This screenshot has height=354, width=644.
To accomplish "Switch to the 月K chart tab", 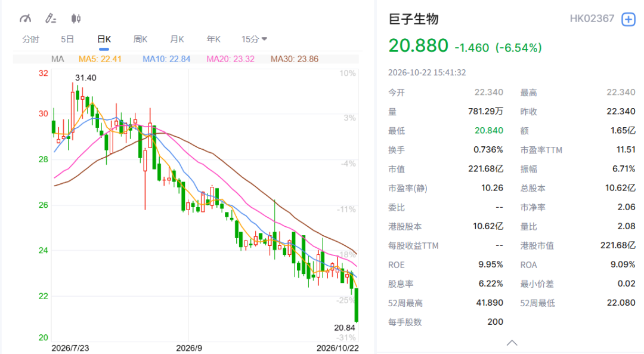I will click(x=177, y=39).
